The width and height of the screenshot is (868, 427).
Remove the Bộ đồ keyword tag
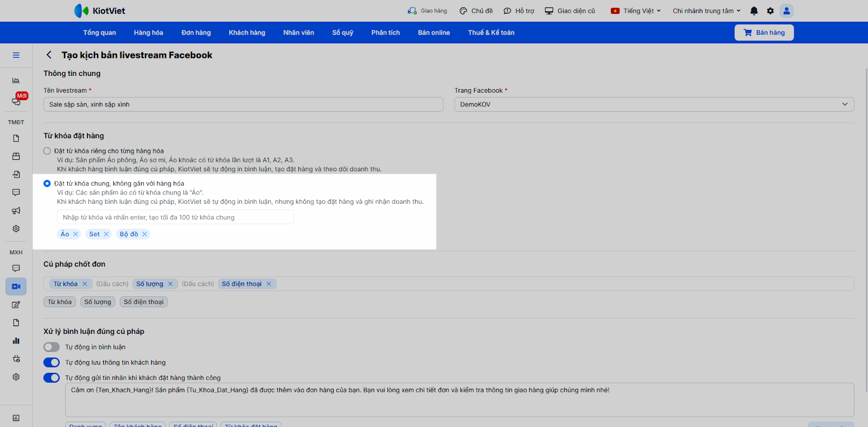[x=145, y=234]
